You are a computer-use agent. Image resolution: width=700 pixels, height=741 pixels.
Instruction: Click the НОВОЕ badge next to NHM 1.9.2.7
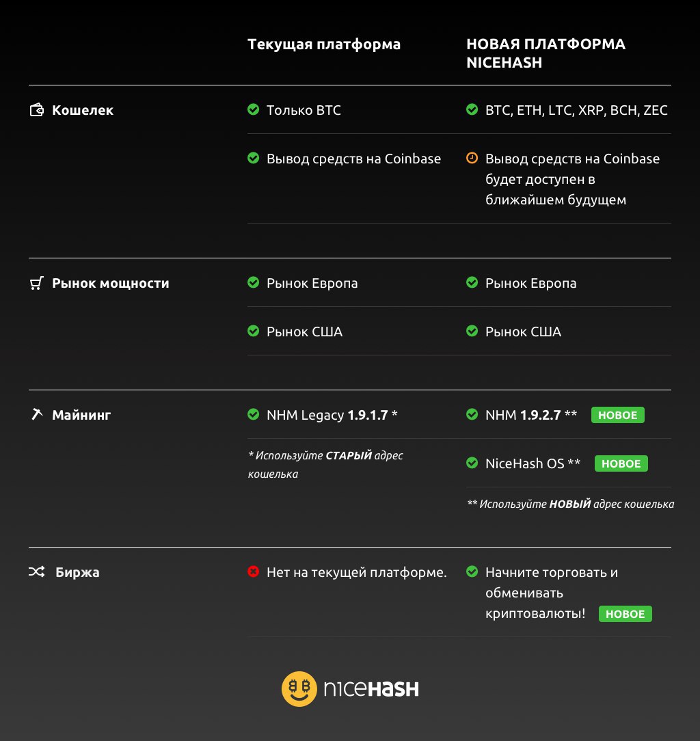pos(618,415)
